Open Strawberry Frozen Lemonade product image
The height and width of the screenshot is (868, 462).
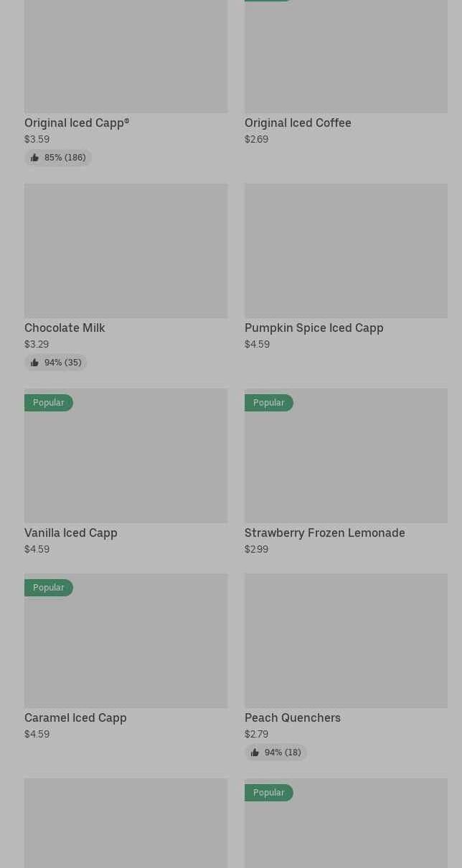pos(346,462)
